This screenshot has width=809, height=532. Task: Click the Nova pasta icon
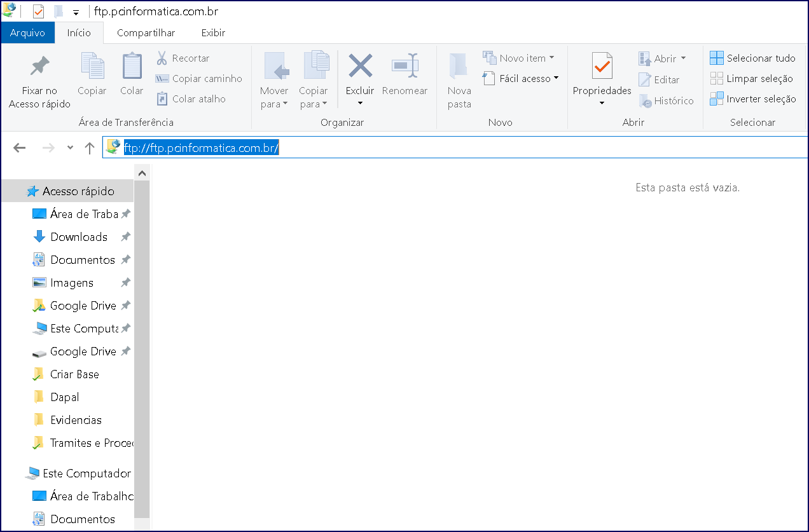tap(459, 66)
